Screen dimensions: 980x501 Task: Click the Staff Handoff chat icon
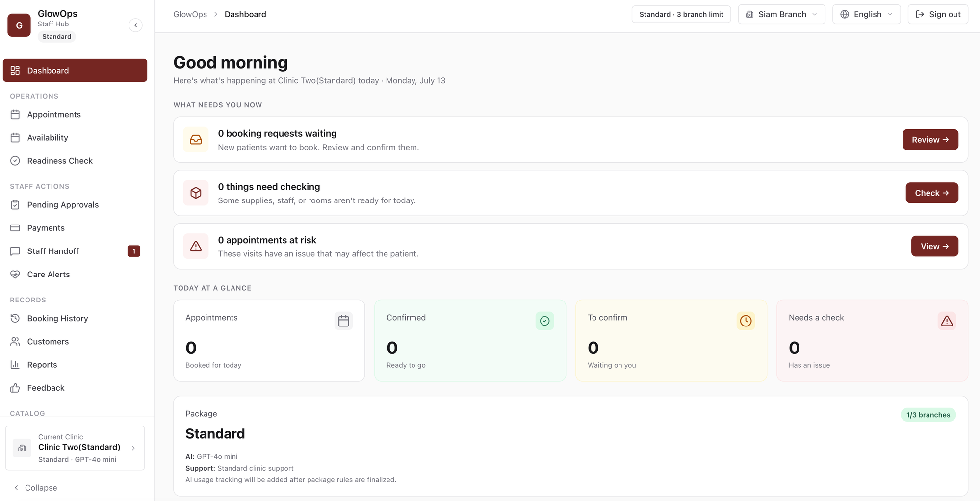15,251
